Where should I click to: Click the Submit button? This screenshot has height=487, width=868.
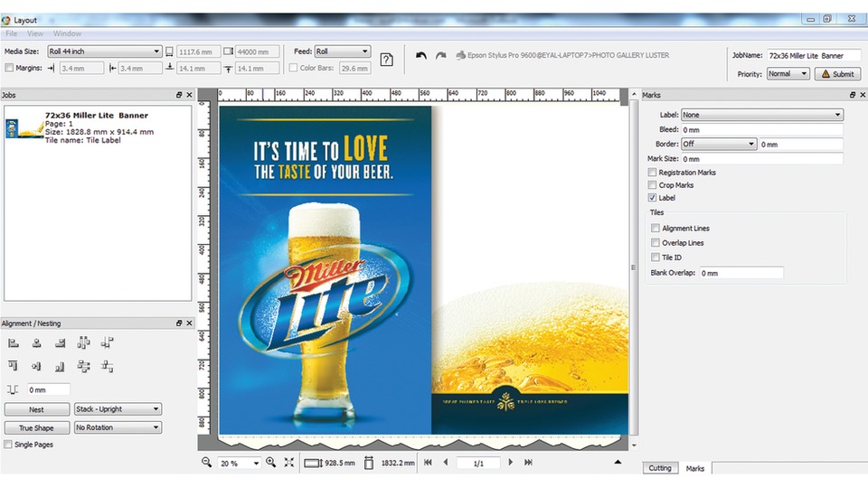tap(836, 73)
